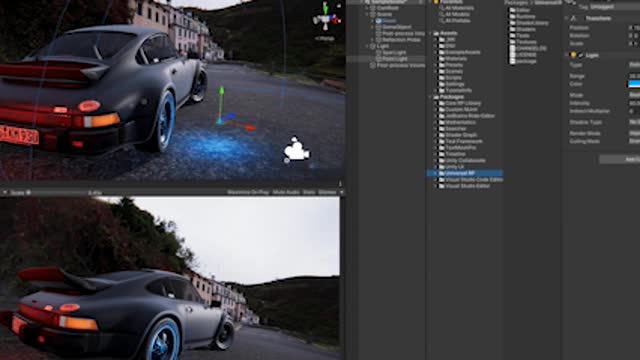The image size is (640, 360).
Task: Open the light Color swatch
Action: pyautogui.click(x=634, y=84)
